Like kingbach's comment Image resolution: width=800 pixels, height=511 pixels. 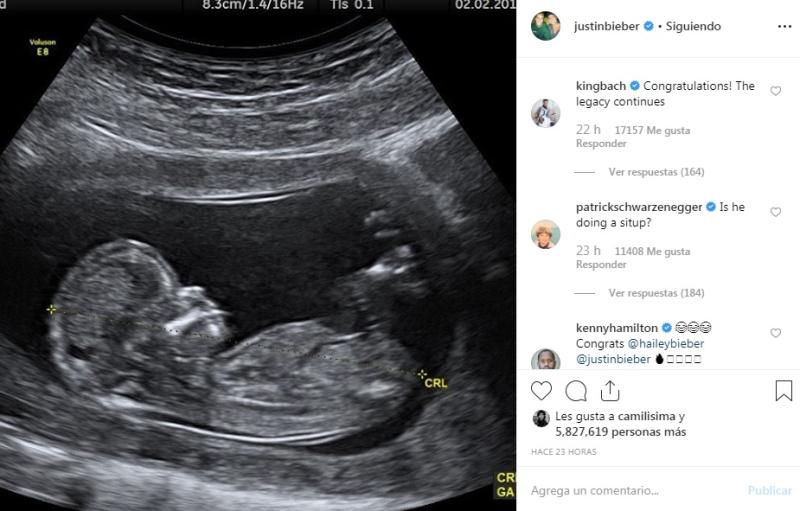[776, 91]
